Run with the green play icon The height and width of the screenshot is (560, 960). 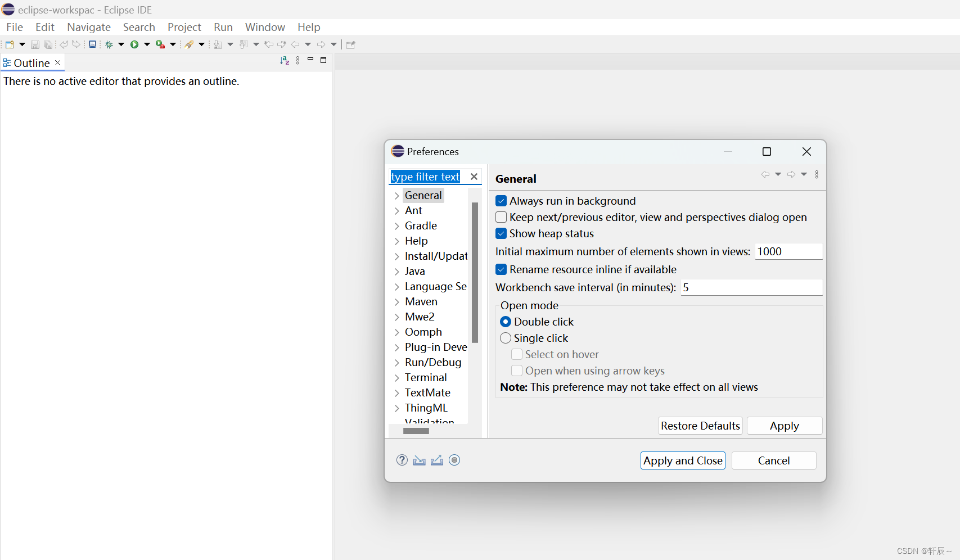pos(134,44)
